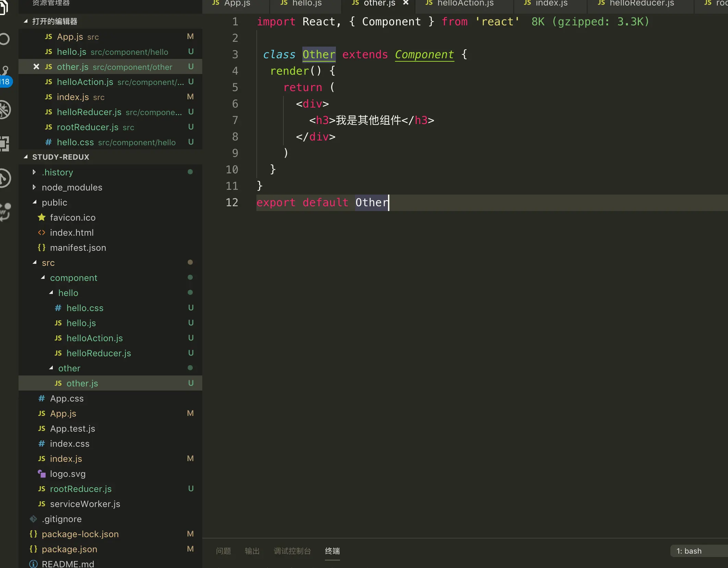This screenshot has height=568, width=728.
Task: Select the 终端 panel tab
Action: coord(332,551)
